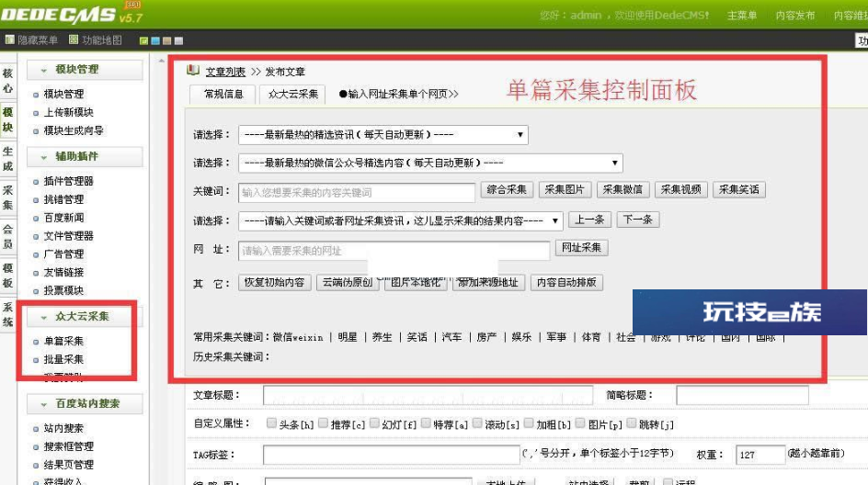This screenshot has height=485, width=868.
Task: Open 内容发布 in the top navigation
Action: [795, 16]
